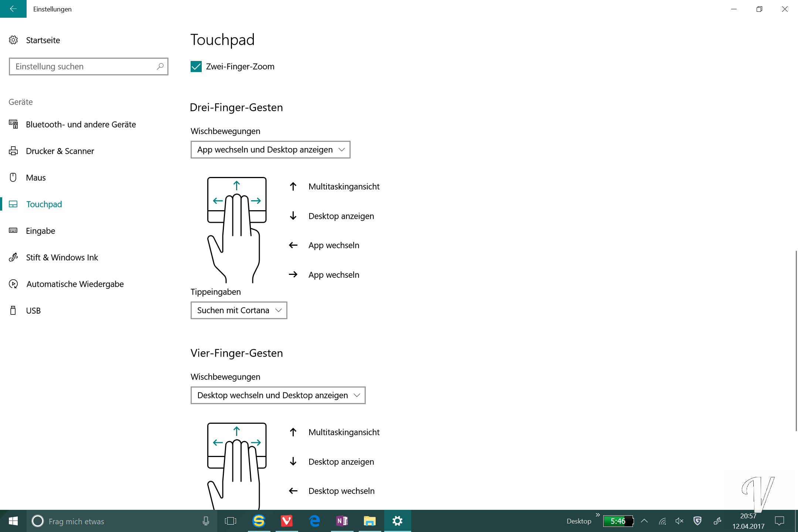
Task: Open the Action Center notification icon
Action: [x=780, y=521]
